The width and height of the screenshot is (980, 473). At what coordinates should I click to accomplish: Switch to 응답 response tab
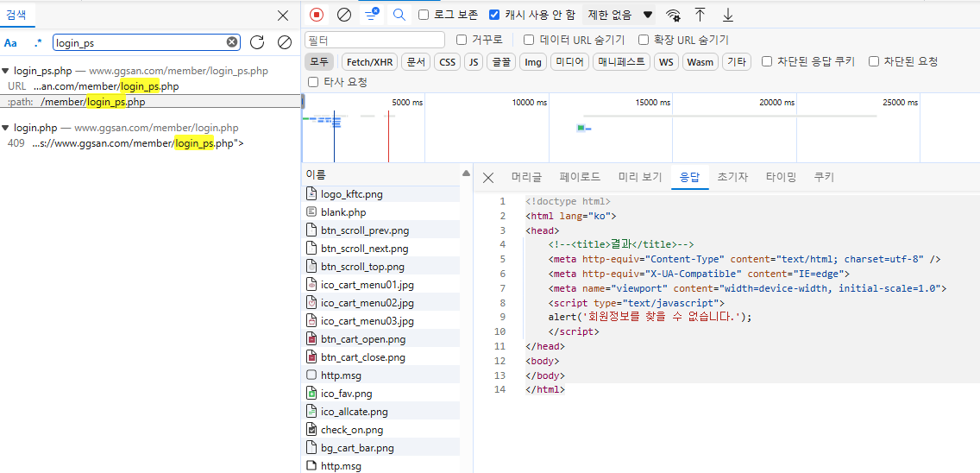point(690,177)
